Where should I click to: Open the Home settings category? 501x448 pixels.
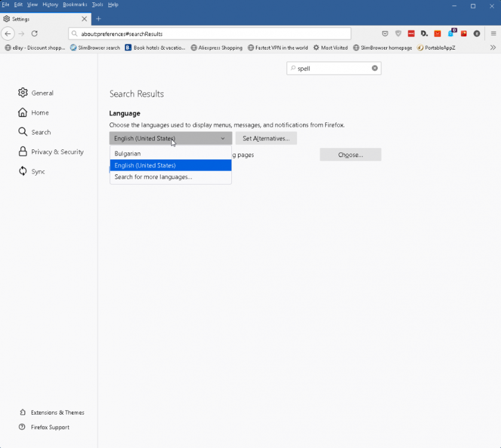pyautogui.click(x=33, y=113)
